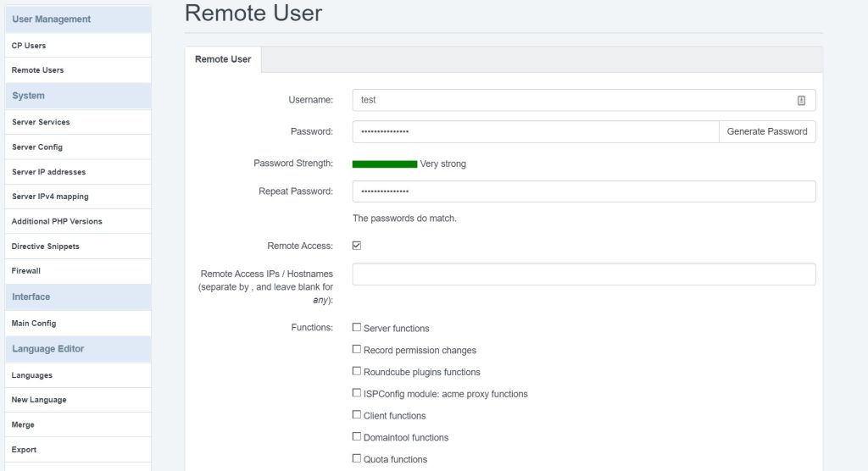Select the Domaintool functions checkbox
868x471 pixels.
coord(357,437)
